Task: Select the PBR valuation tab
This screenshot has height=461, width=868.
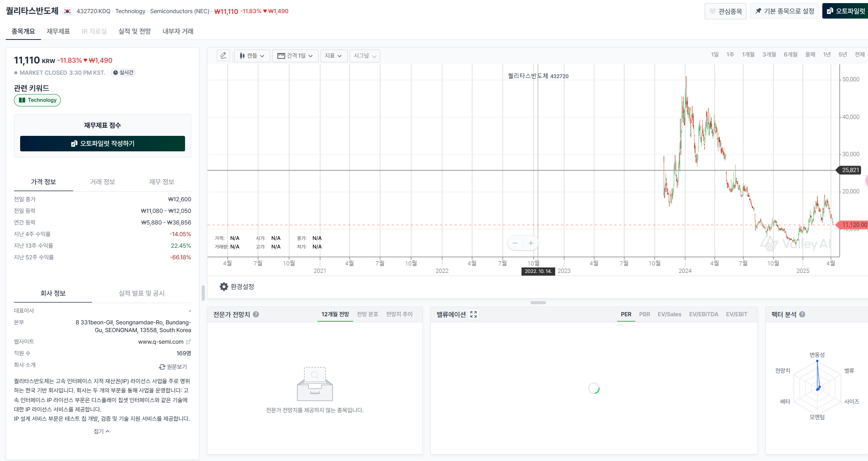Action: (644, 314)
